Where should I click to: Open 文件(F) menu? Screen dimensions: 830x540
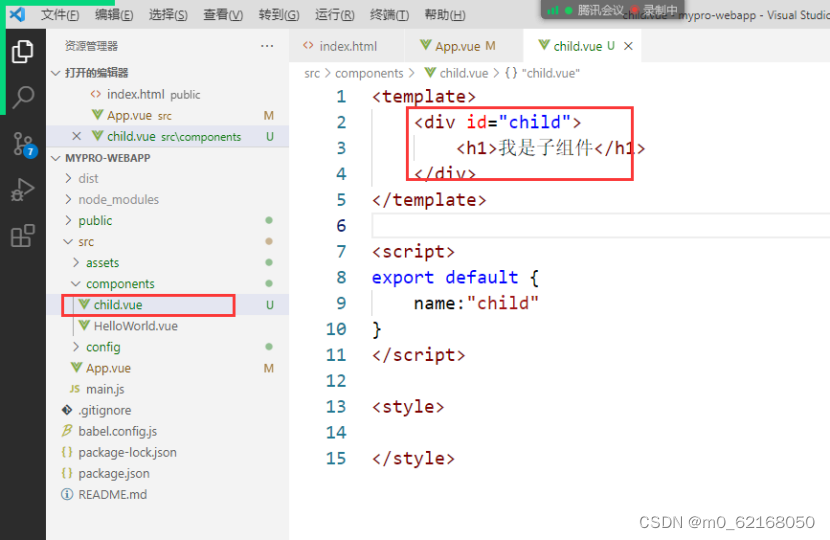click(x=60, y=14)
